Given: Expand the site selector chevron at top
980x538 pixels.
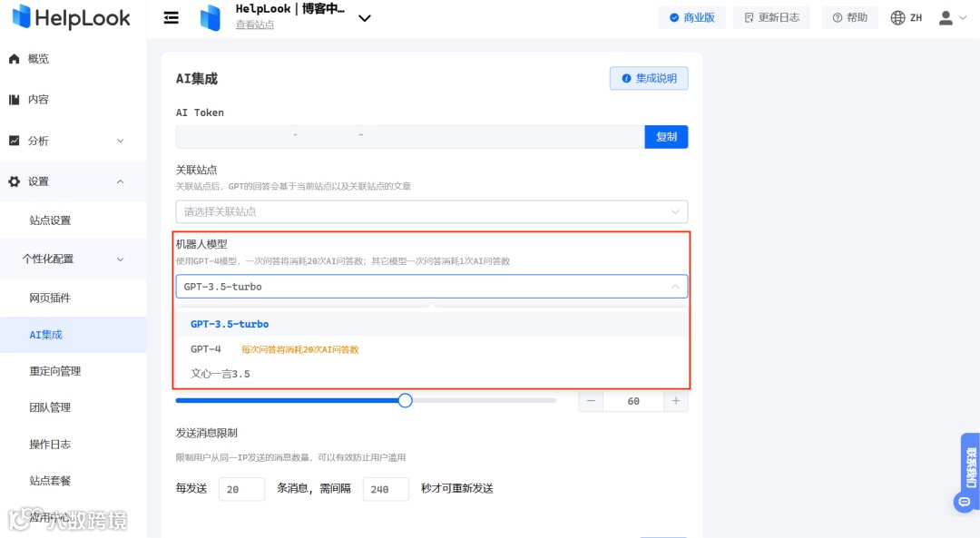Looking at the screenshot, I should click(365, 17).
